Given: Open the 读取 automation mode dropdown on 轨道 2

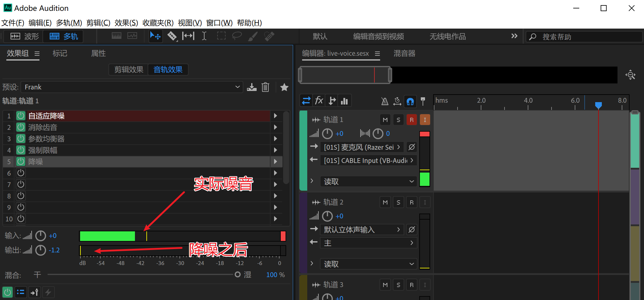Looking at the screenshot, I should [368, 264].
